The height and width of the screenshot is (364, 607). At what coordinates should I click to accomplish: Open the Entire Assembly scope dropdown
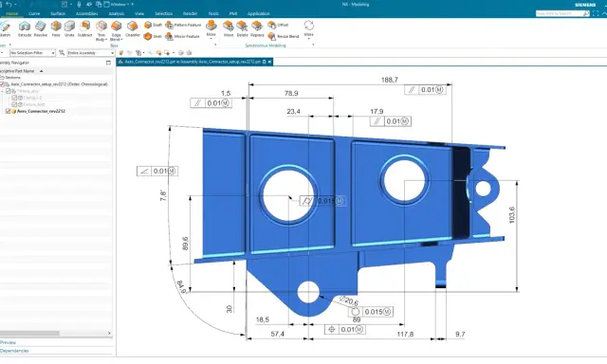91,52
